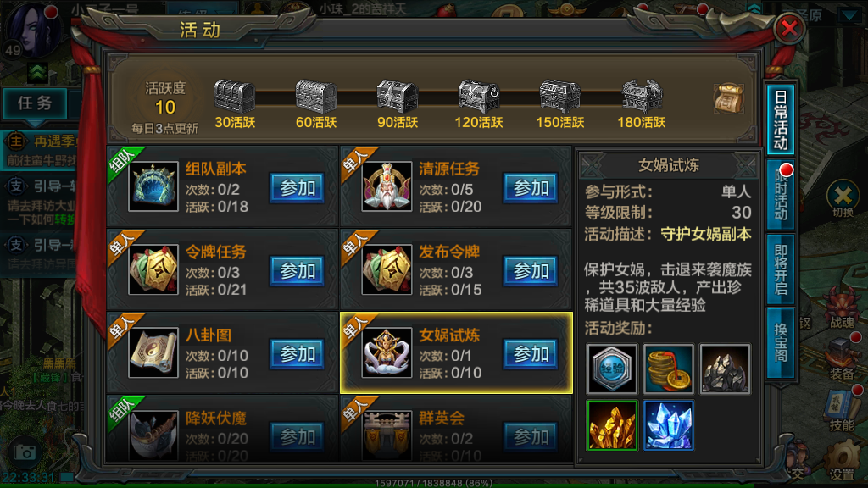The image size is (868, 488).
Task: Tap the camera screenshot icon
Action: tap(25, 452)
